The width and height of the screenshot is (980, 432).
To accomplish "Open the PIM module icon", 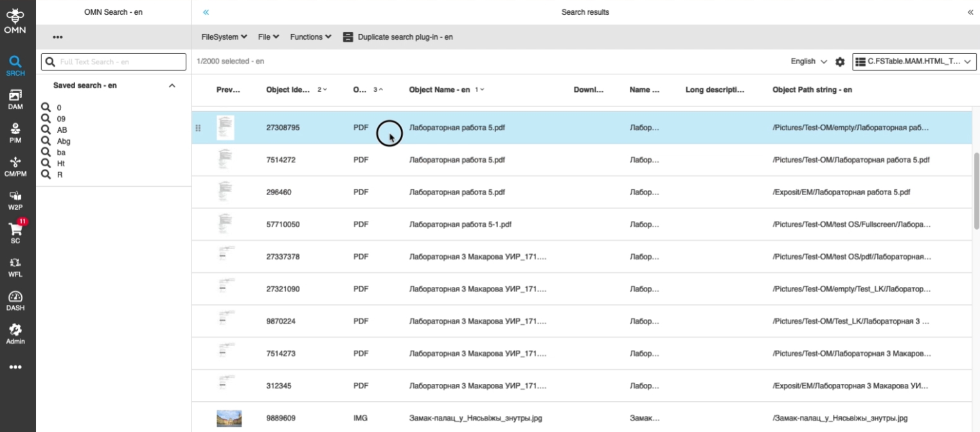I will pos(15,132).
